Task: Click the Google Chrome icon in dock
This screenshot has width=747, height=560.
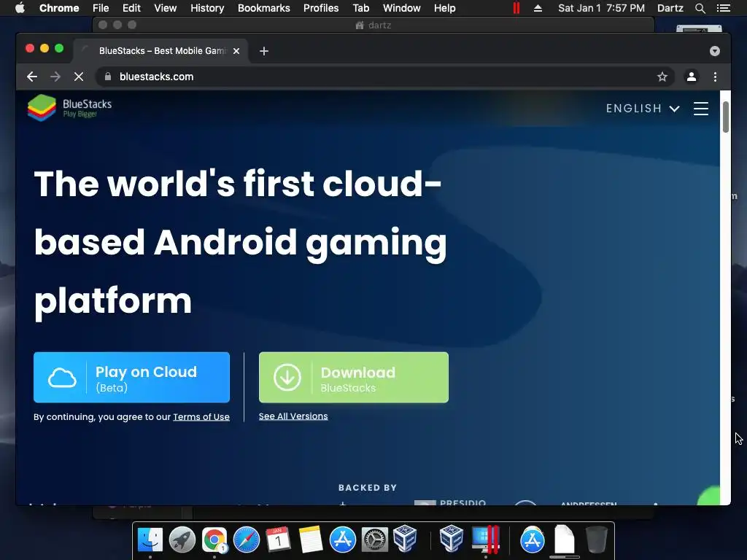Action: (214, 540)
